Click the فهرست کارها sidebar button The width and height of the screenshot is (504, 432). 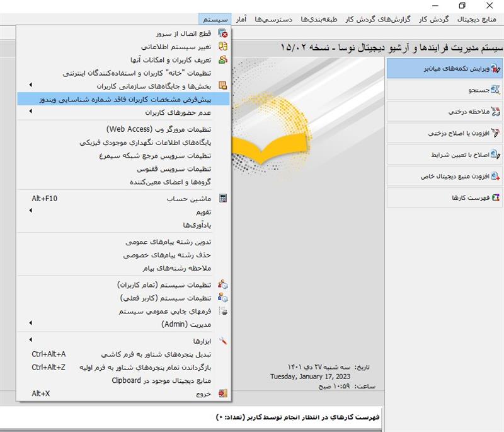point(445,197)
